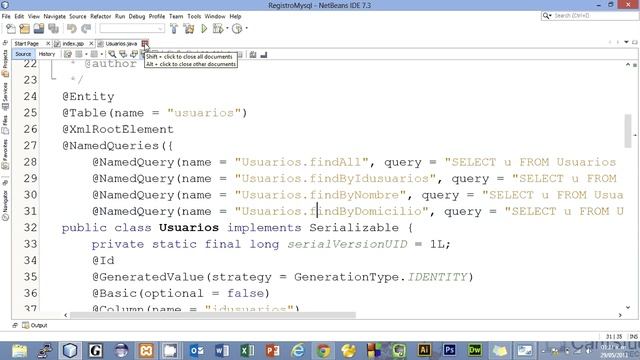The image size is (640, 360).
Task: Click the Open Project toolbar icon
Action: click(39, 29)
